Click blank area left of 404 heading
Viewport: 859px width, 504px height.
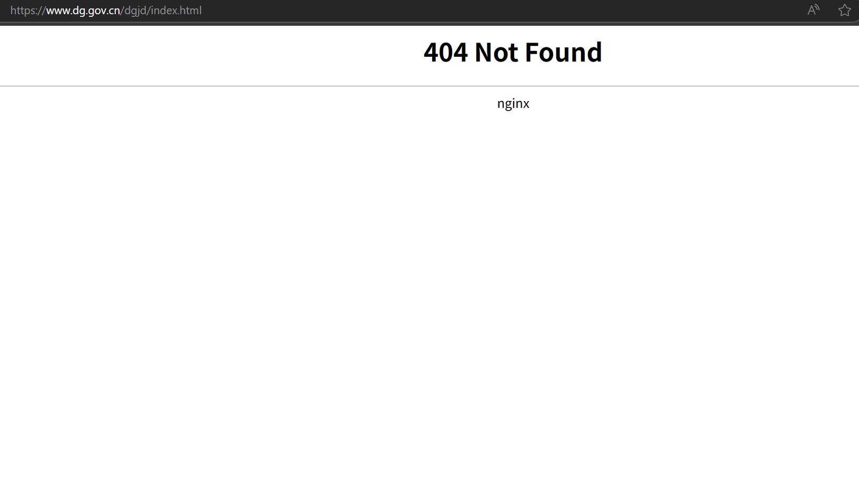[211, 52]
